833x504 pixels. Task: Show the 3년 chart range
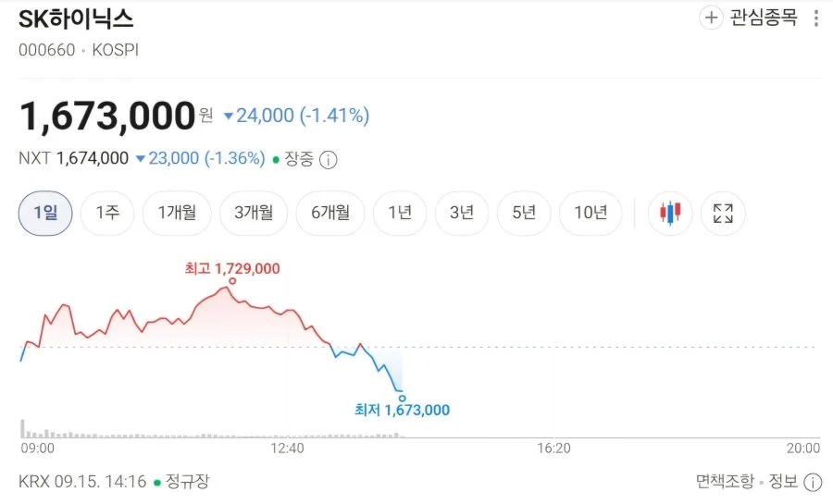(x=461, y=214)
